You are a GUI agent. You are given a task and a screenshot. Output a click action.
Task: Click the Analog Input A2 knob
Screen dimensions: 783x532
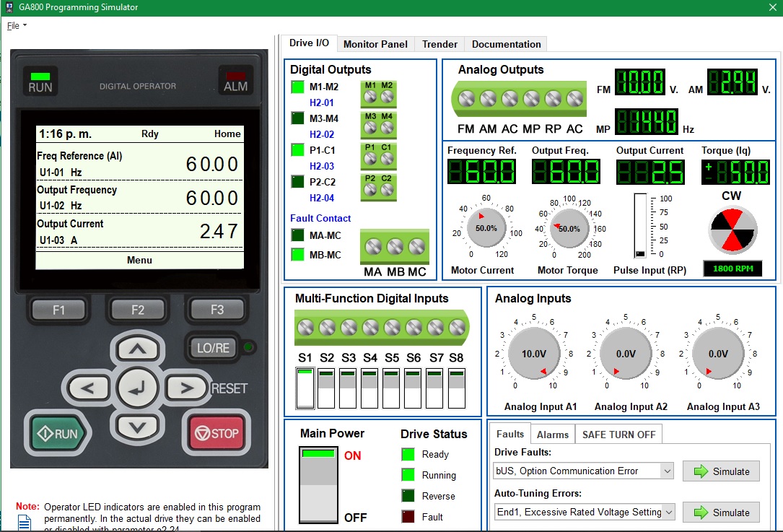click(626, 354)
